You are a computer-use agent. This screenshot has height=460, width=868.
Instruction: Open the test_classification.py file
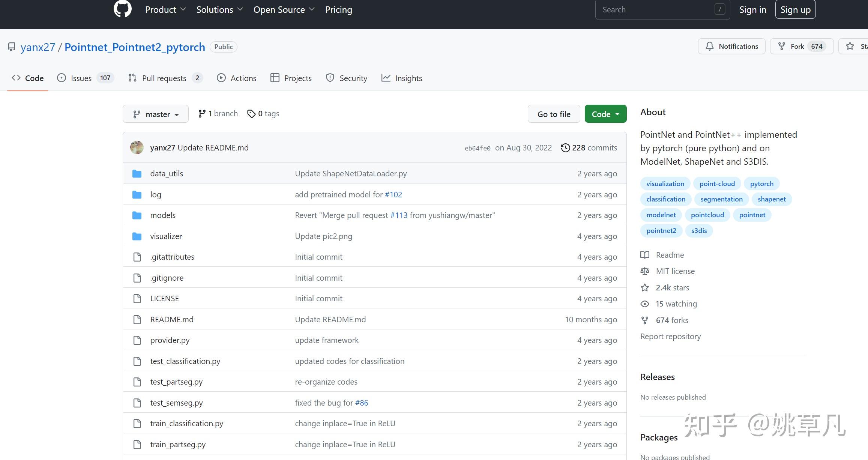click(x=185, y=361)
